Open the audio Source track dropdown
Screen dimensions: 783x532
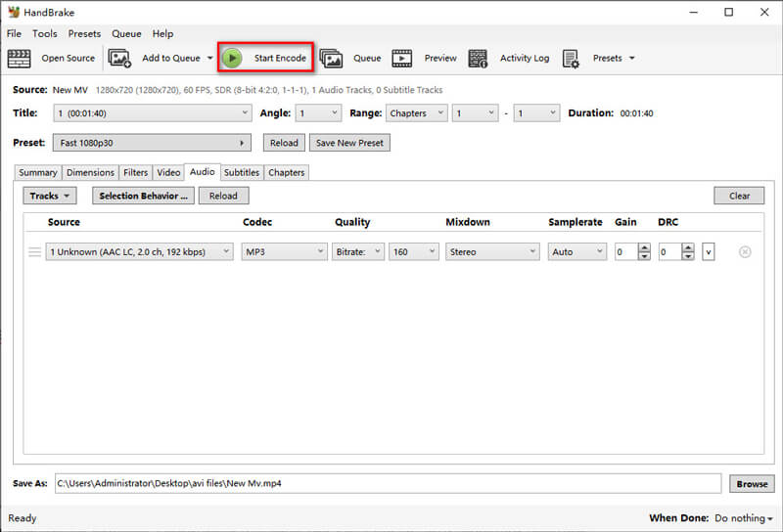tap(139, 252)
